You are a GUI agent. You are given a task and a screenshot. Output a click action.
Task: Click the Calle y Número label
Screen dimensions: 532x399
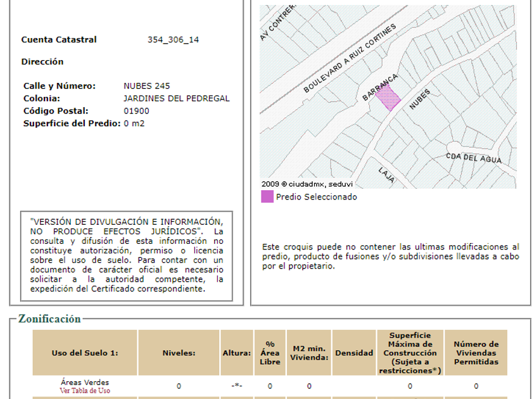[60, 86]
